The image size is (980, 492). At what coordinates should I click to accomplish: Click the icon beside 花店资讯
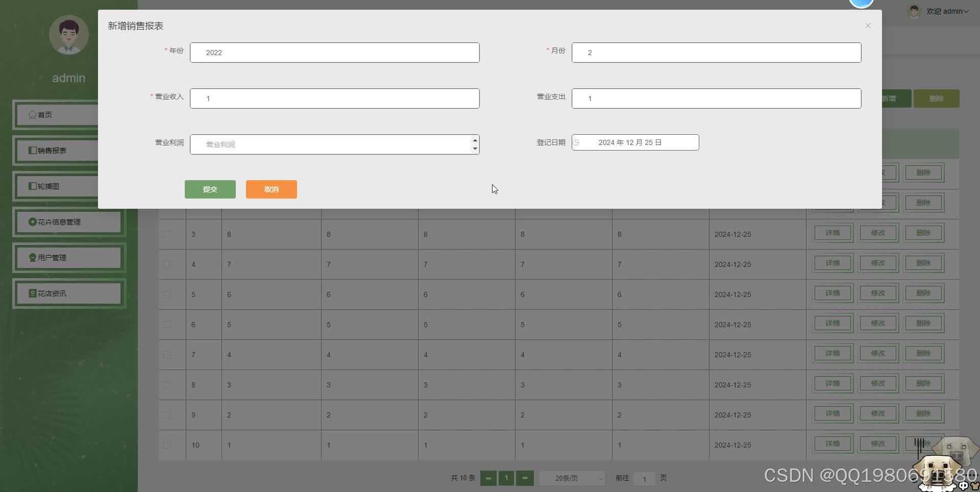[32, 293]
